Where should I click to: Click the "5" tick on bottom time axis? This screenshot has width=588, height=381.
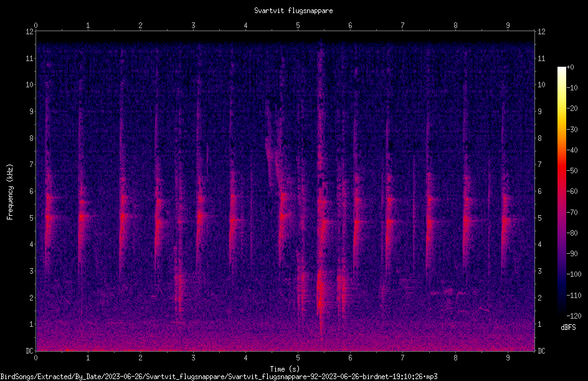tap(298, 358)
